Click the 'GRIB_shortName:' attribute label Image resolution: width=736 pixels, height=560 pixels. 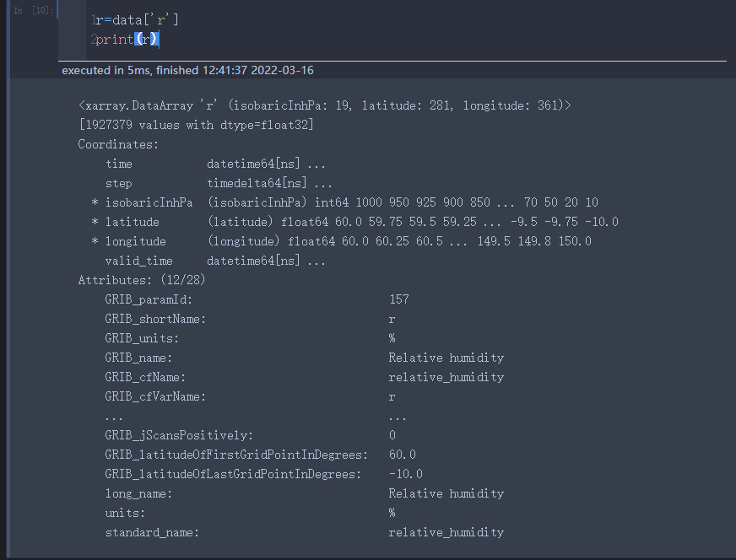[155, 319]
